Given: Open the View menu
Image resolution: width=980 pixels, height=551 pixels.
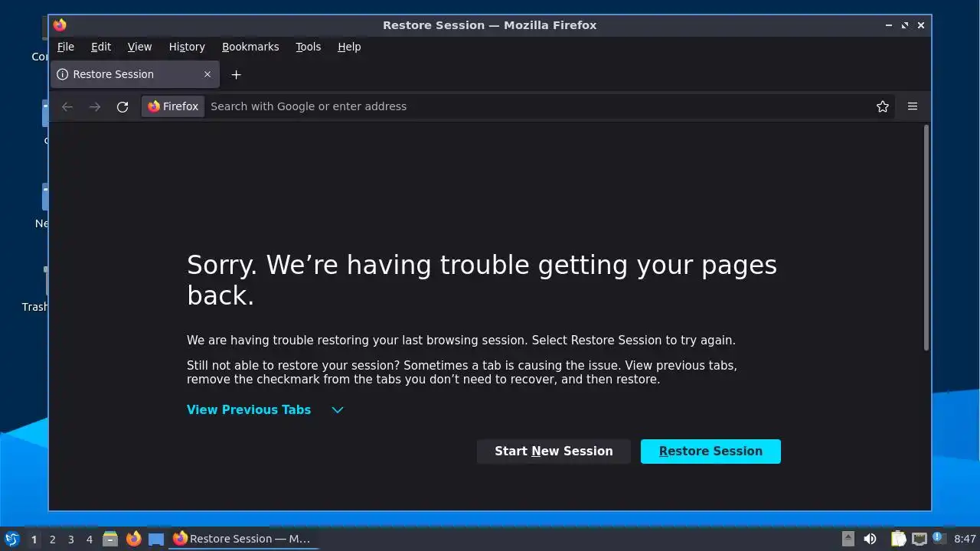Looking at the screenshot, I should click(x=139, y=47).
